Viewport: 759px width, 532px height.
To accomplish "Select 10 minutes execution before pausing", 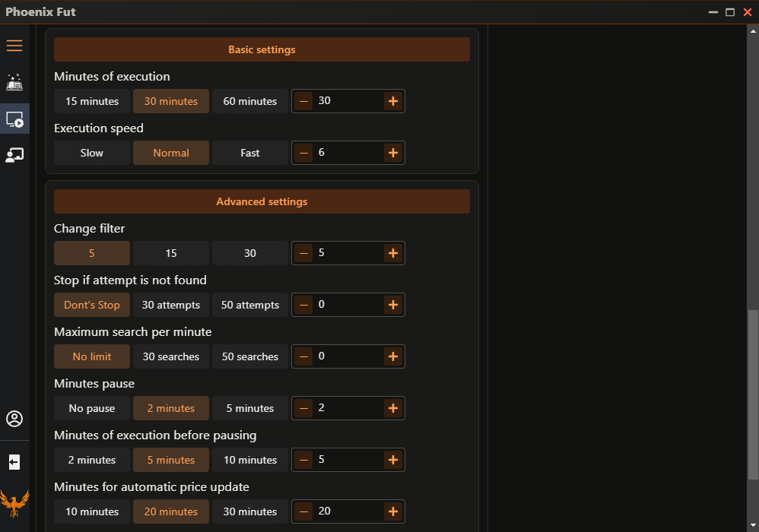I will [x=249, y=460].
